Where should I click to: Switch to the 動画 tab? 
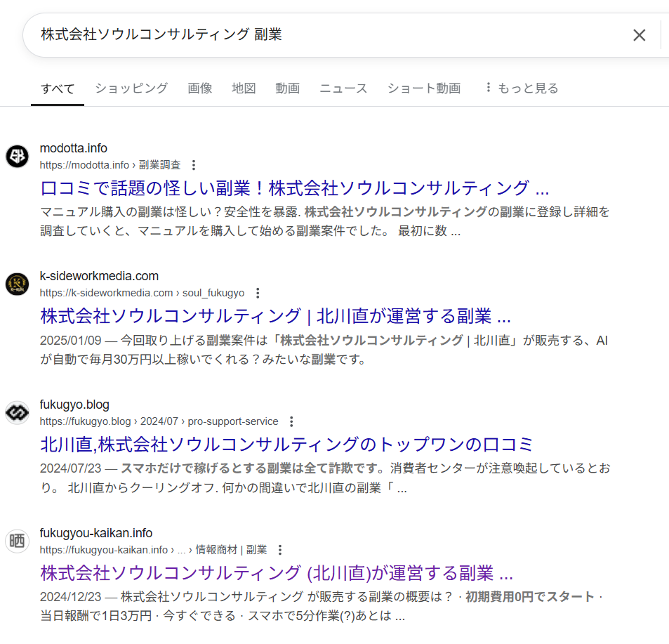tap(288, 88)
